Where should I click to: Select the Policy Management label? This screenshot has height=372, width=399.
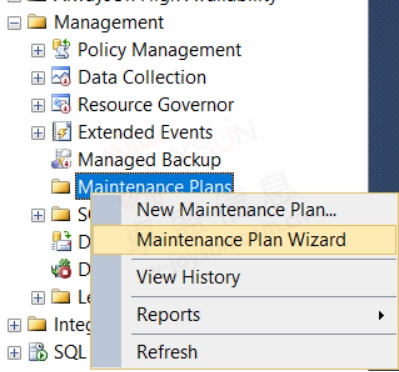click(160, 50)
